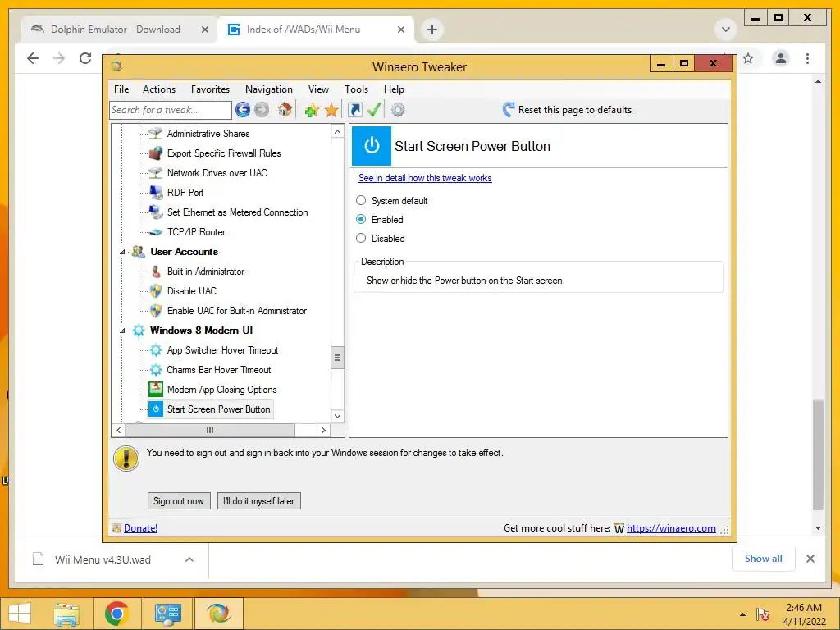Screen dimensions: 840x630
Task: Click the Action Center flag in system tray
Action: point(763,614)
